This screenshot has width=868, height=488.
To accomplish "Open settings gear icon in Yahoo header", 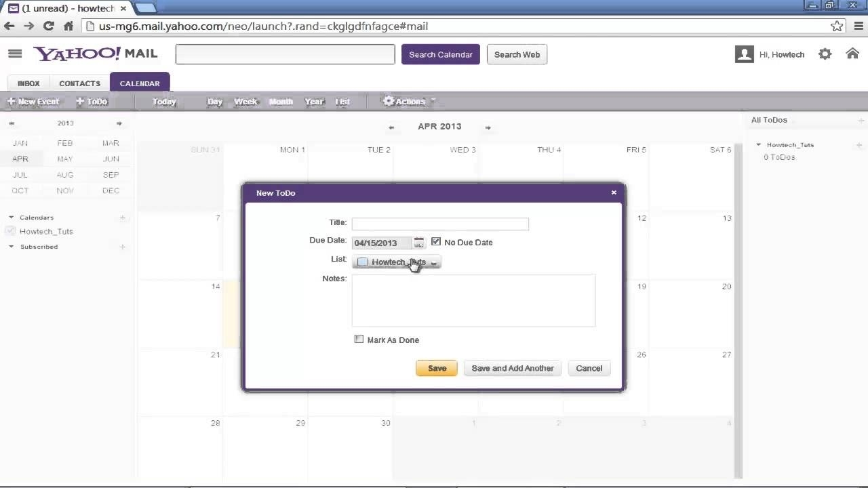I will [x=825, y=54].
